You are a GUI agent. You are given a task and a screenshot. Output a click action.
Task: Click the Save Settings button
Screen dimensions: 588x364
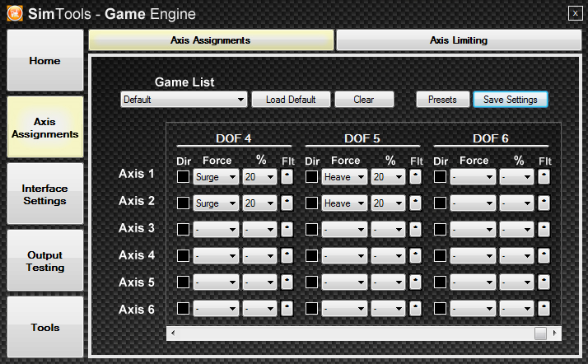coord(510,100)
